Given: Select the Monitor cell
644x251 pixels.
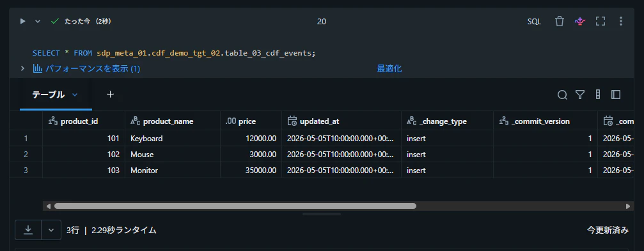Looking at the screenshot, I should tap(173, 170).
